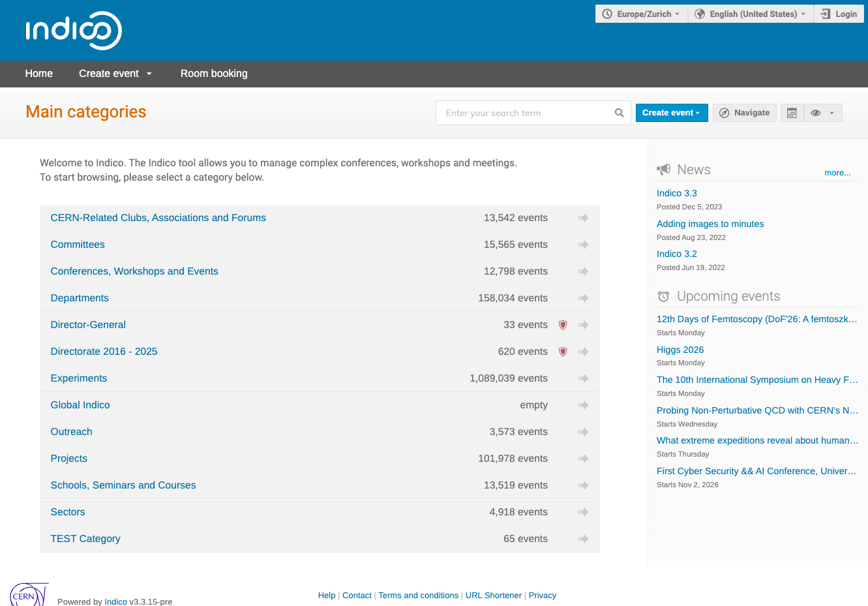Click the arrow icon for Committees row

click(583, 245)
